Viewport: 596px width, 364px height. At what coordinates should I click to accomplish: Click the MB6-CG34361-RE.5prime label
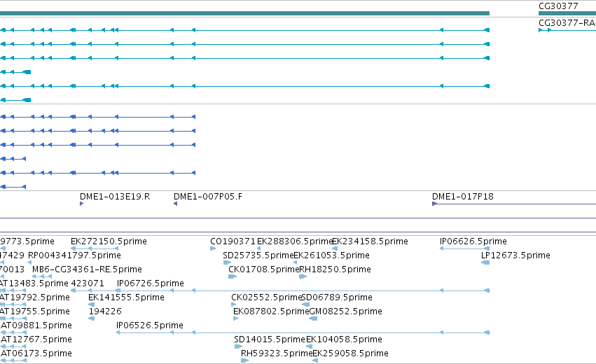[x=87, y=269]
